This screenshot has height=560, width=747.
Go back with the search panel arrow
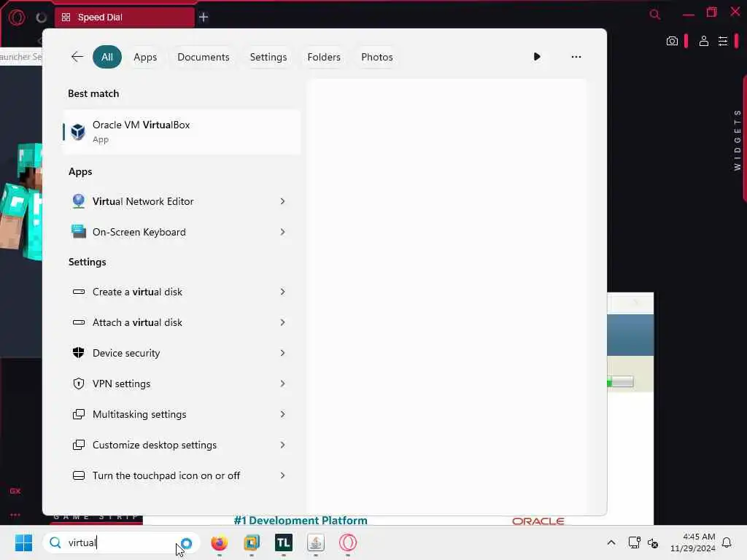click(77, 57)
